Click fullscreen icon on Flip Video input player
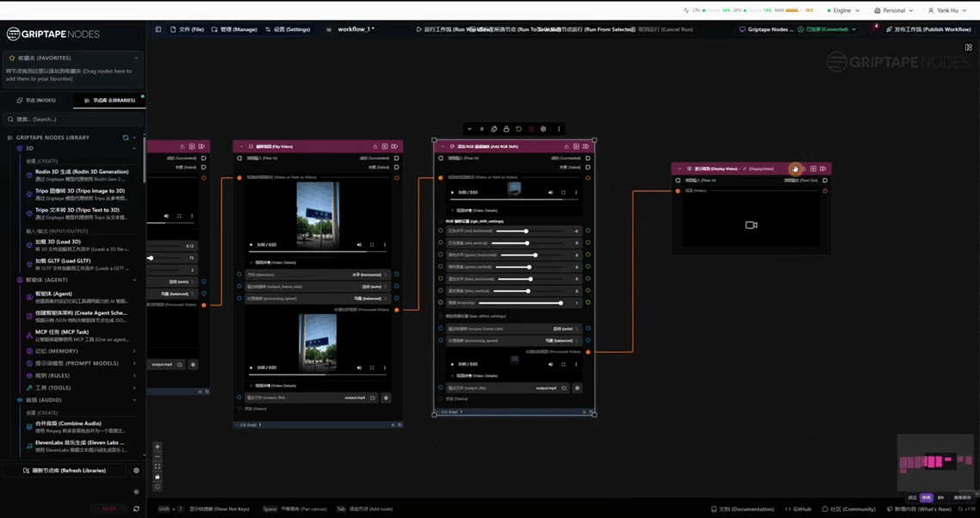 point(372,245)
